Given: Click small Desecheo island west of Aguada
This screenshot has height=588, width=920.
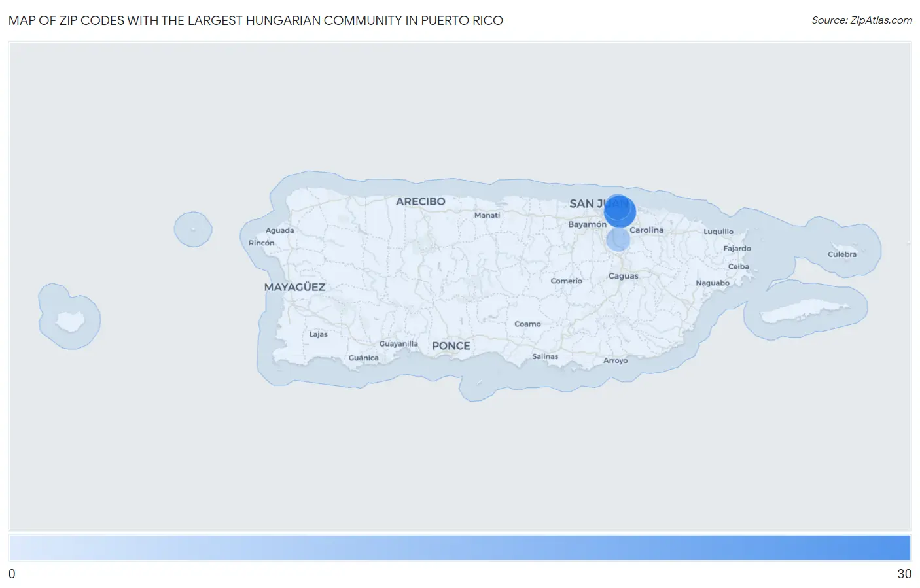Looking at the screenshot, I should 192,230.
